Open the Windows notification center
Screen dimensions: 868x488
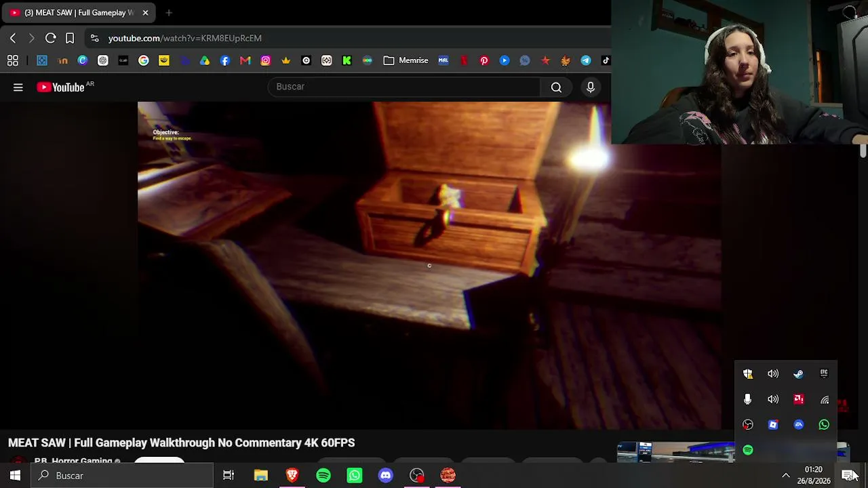849,475
